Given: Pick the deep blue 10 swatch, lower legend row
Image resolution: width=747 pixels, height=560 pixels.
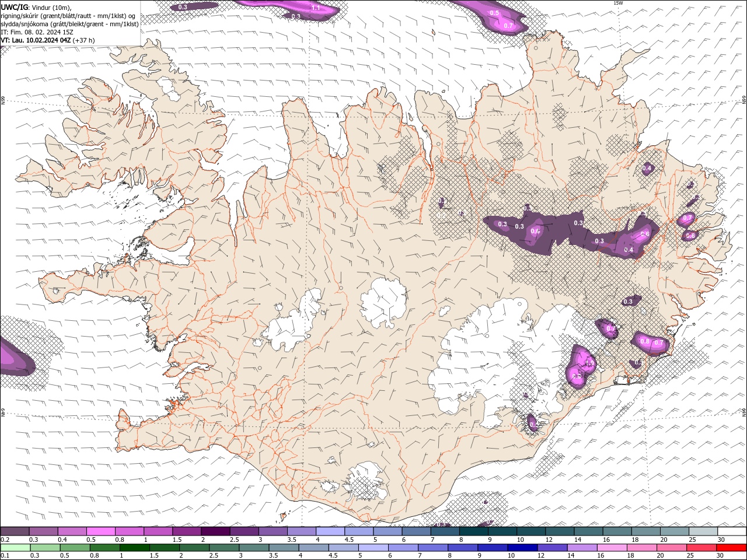Looking at the screenshot, I should pos(522,548).
